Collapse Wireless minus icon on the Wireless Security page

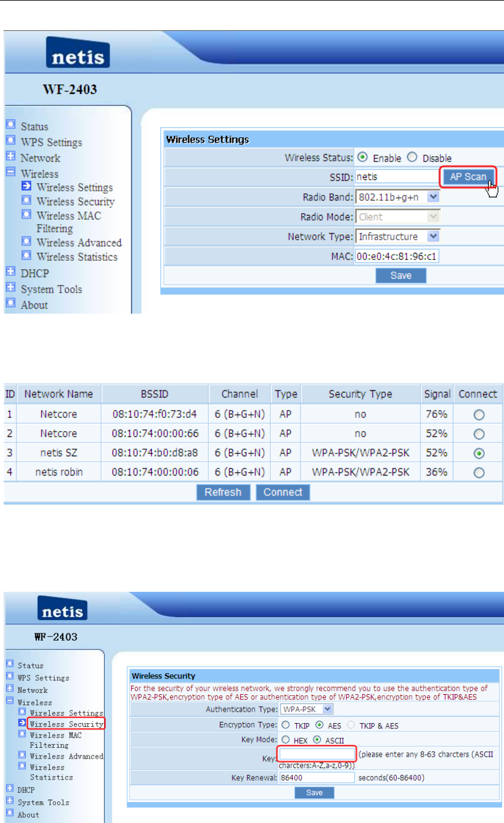(x=10, y=701)
